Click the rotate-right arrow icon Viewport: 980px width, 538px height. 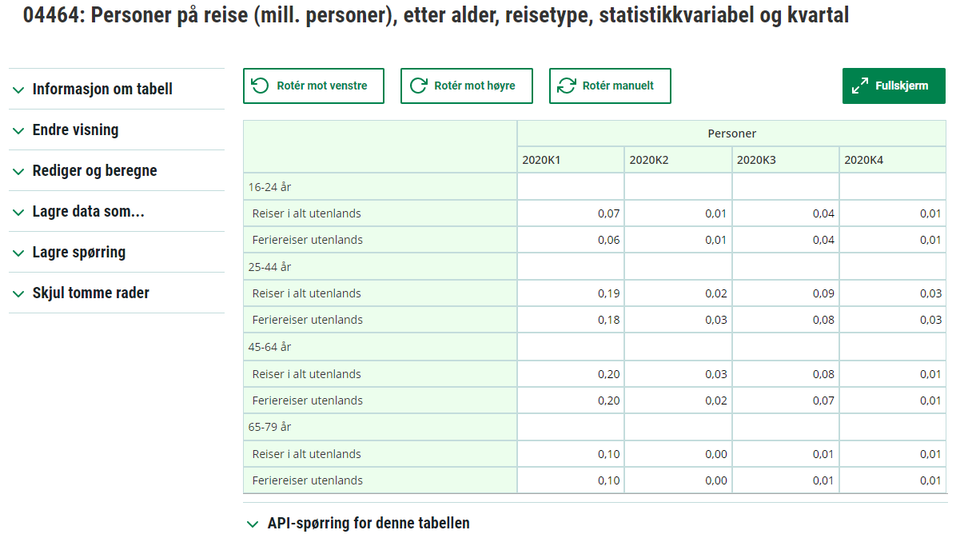(418, 86)
